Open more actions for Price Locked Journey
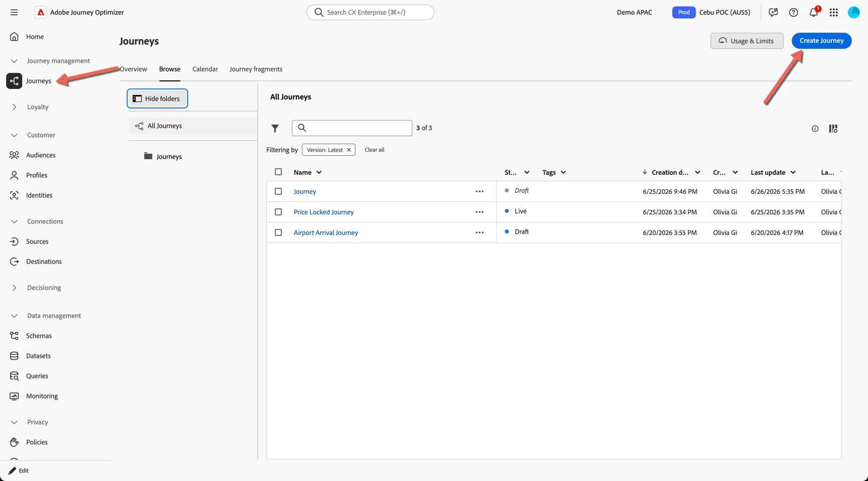 tap(480, 212)
